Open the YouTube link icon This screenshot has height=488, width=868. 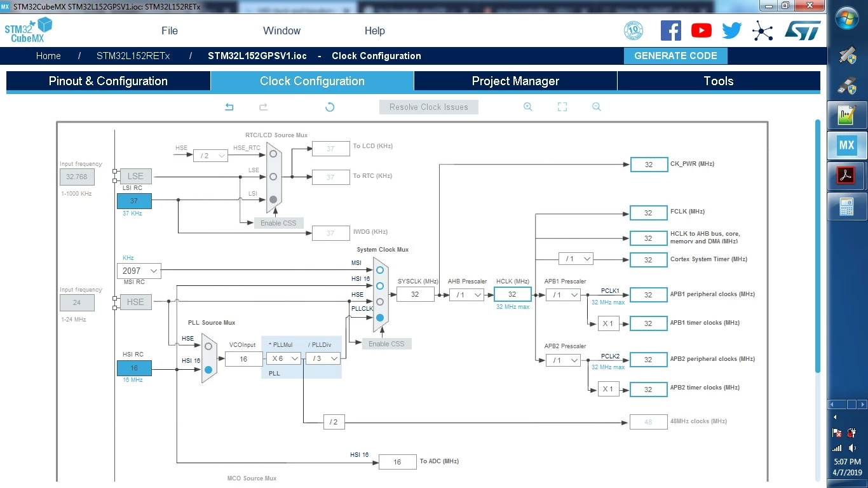pos(702,30)
